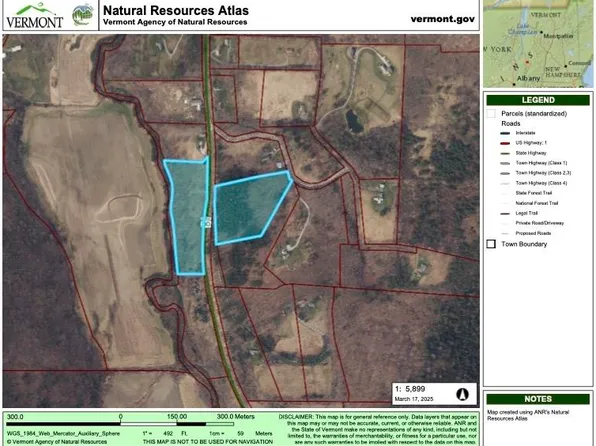Screen dimensions: 596x446
Task: Click the 150.00 scale bar label
Action: 177,417
